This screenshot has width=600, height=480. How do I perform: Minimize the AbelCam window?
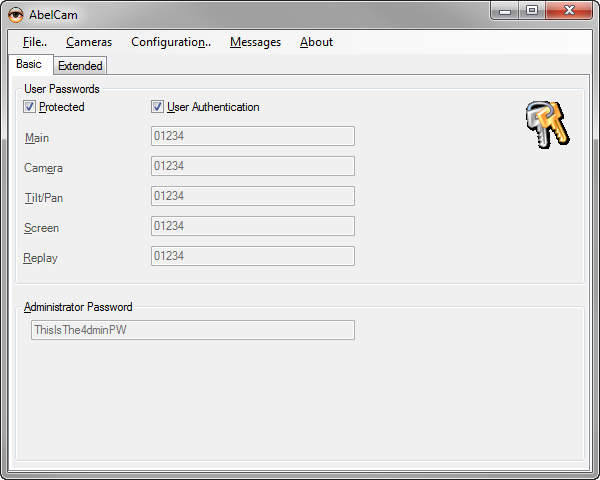(507, 11)
